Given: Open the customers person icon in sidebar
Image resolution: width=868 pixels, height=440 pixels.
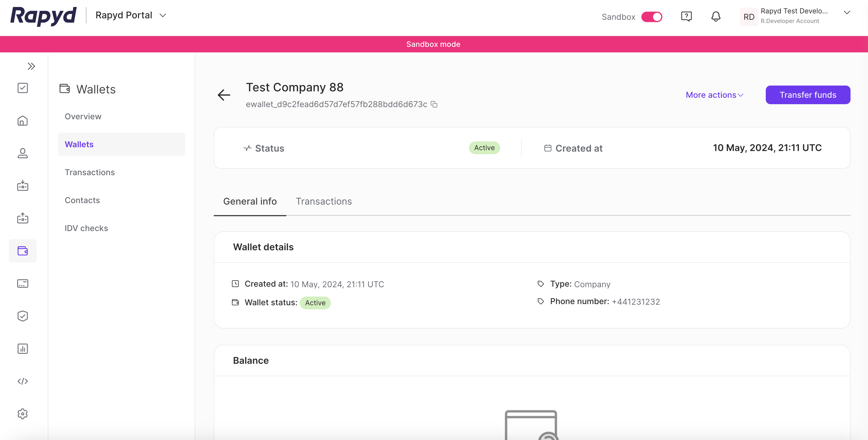Looking at the screenshot, I should (23, 153).
